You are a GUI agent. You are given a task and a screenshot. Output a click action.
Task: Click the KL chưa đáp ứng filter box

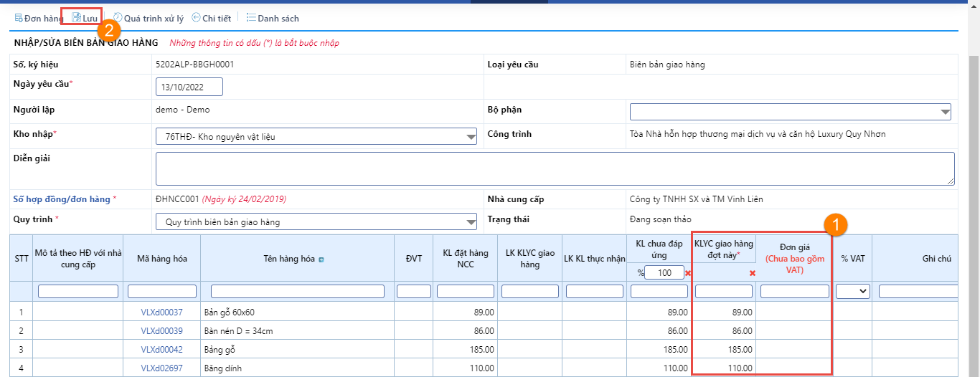(x=659, y=291)
